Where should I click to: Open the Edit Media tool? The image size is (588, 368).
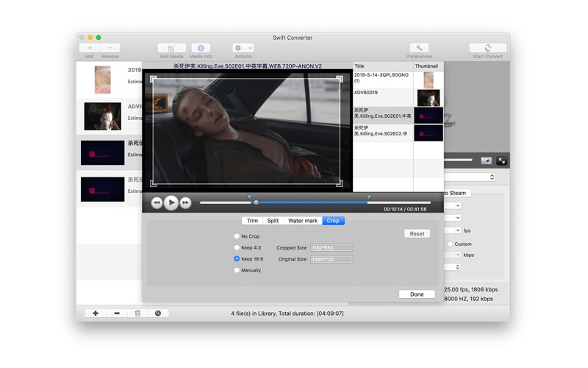point(171,48)
